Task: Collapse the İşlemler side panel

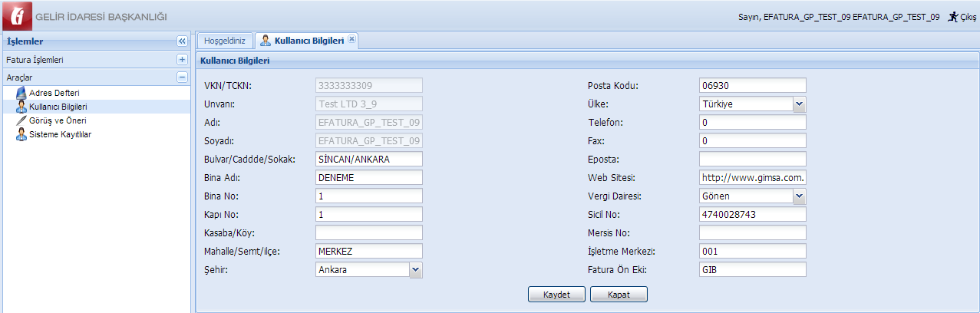Action: coord(182,41)
